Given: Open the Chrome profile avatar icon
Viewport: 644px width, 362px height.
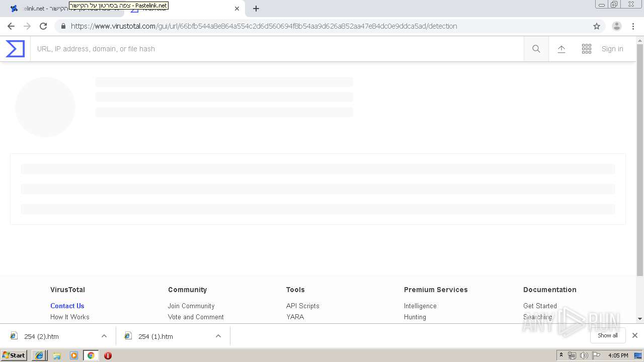Looking at the screenshot, I should [617, 26].
